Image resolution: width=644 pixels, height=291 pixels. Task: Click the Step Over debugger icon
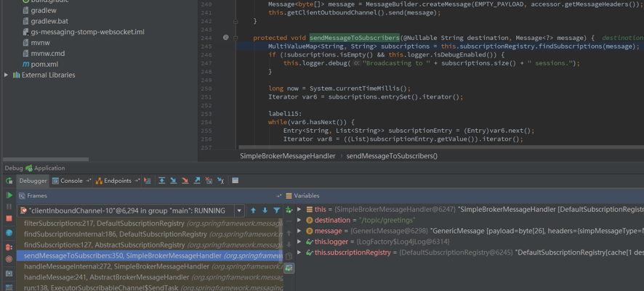[161, 181]
